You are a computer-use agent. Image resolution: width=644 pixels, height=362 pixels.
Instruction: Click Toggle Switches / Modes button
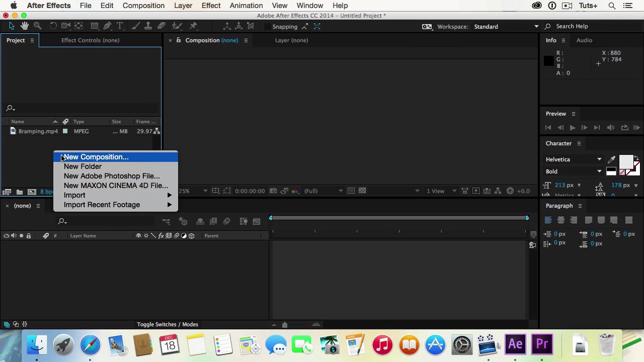point(168,324)
